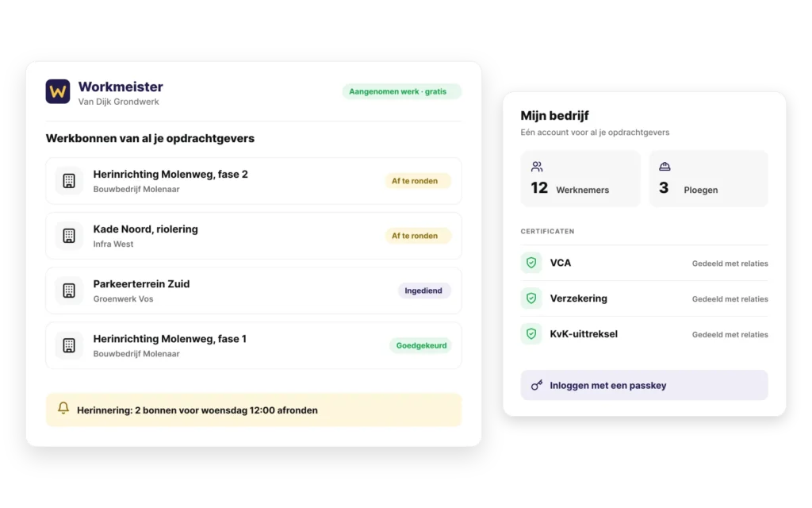Click the Workmeister title text
812x508 pixels.
121,87
